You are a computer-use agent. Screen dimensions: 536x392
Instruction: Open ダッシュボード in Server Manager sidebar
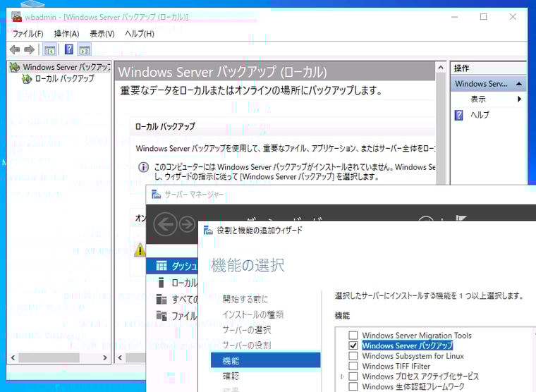coord(172,266)
